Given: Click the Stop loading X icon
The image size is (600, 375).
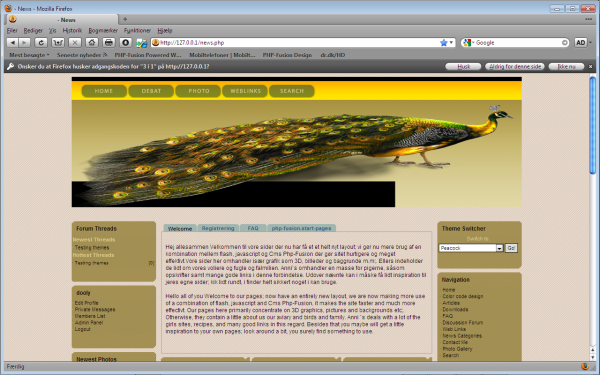Looking at the screenshot, I should point(75,42).
